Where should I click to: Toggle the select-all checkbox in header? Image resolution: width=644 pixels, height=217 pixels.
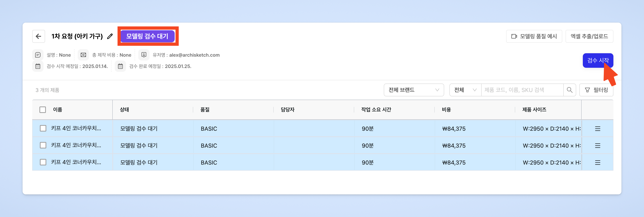[43, 110]
